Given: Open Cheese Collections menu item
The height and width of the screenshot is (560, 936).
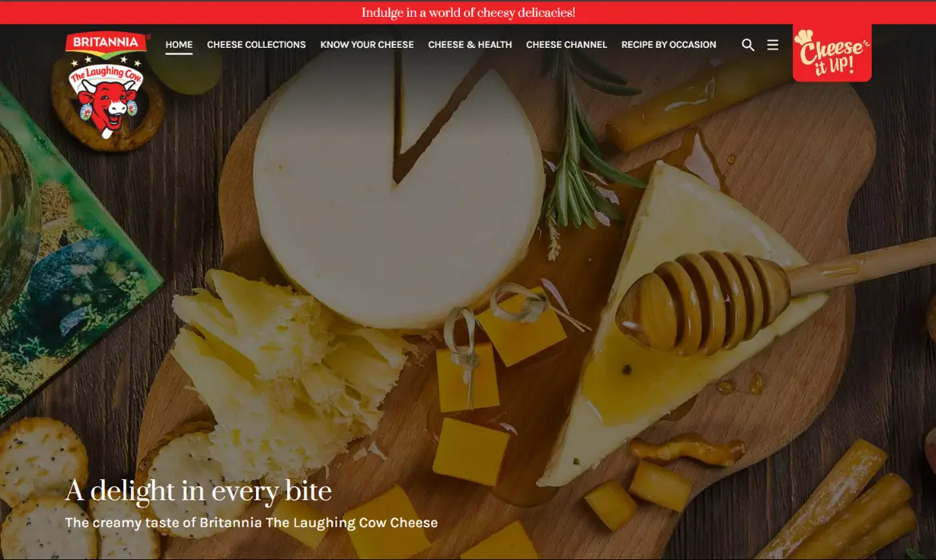Looking at the screenshot, I should click(256, 45).
